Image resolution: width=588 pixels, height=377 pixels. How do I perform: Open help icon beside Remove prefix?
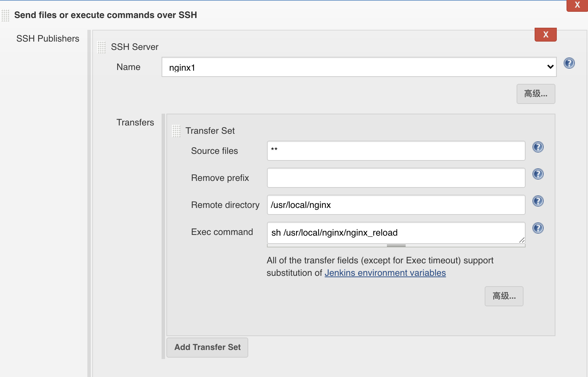coord(538,174)
